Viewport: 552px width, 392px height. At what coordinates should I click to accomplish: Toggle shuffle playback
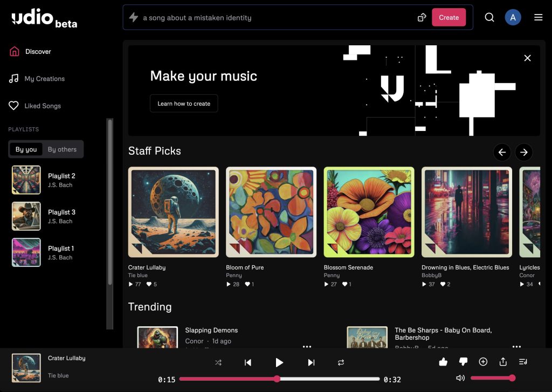click(x=218, y=363)
